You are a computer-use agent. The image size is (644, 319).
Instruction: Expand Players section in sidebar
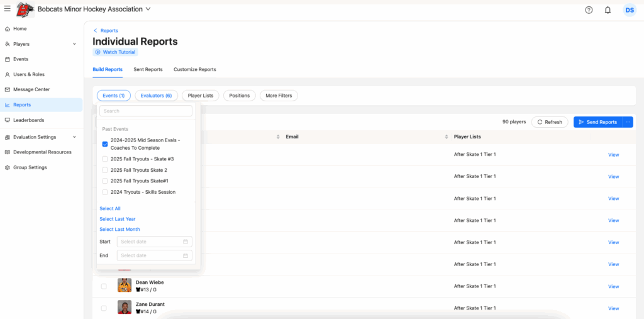tap(74, 44)
